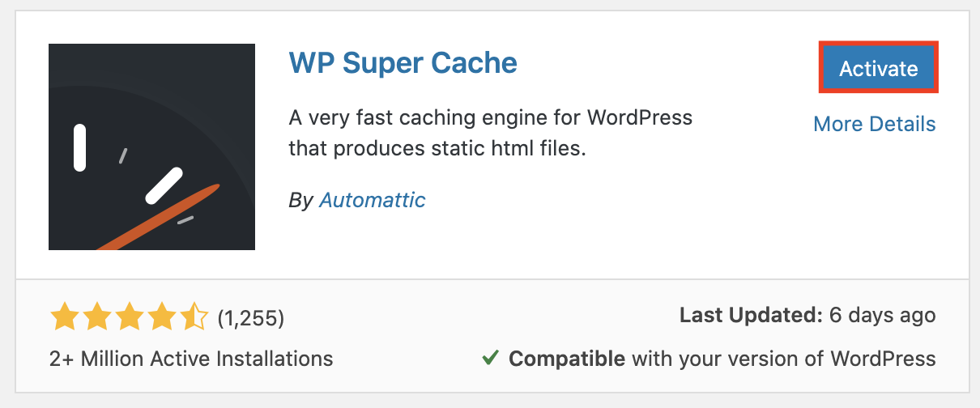Image resolution: width=980 pixels, height=408 pixels.
Task: Click the half-filled fifth star
Action: point(194,318)
